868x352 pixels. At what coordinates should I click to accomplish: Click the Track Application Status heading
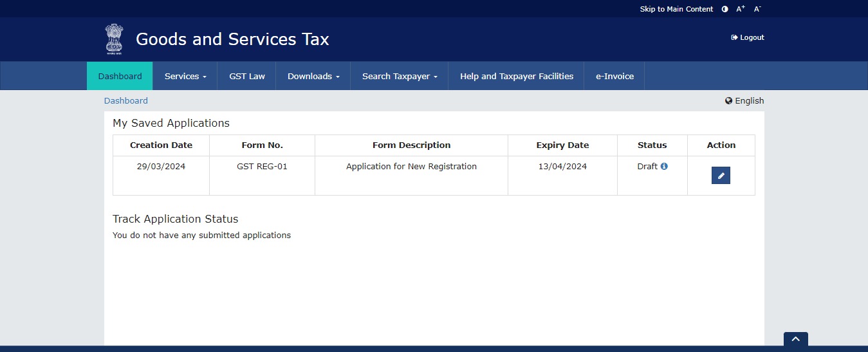[175, 219]
